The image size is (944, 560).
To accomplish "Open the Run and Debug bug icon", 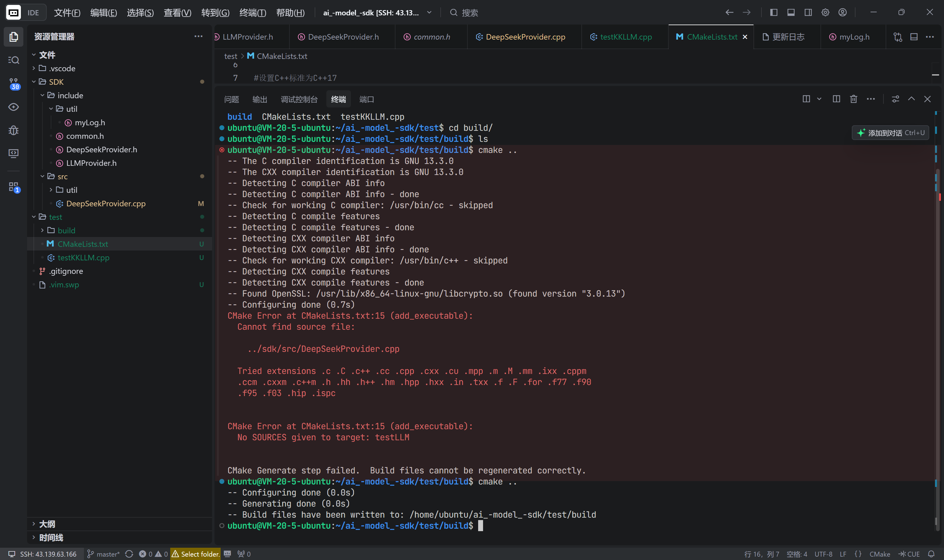I will coord(14,130).
